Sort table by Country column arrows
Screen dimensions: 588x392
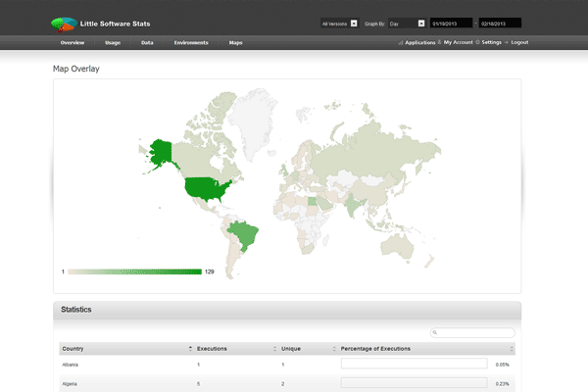(190, 349)
